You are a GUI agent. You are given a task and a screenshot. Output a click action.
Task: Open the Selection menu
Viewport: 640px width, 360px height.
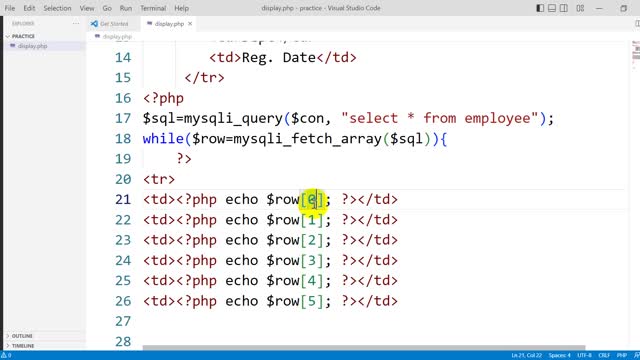point(57,8)
